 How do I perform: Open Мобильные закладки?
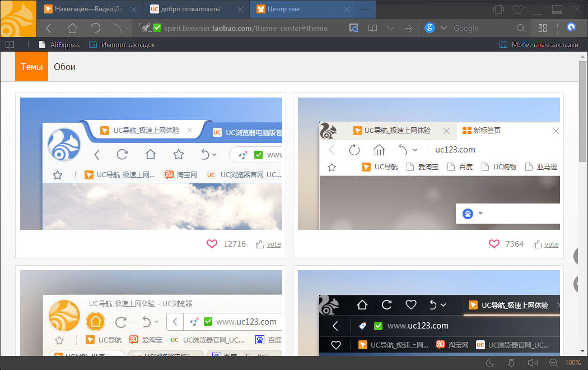(539, 45)
